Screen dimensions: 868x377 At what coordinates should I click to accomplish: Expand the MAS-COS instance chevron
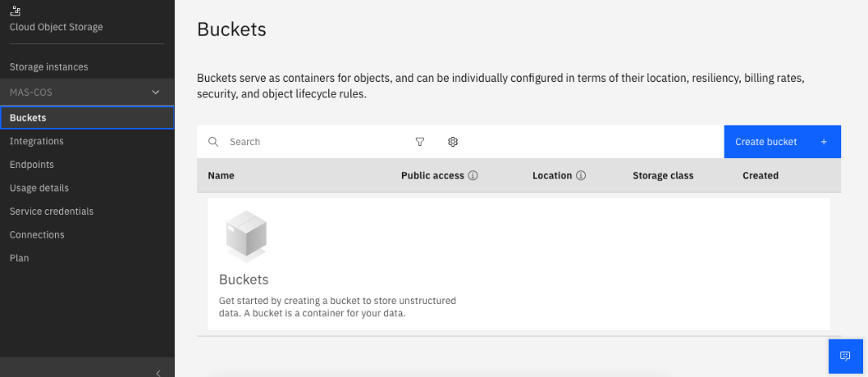(x=156, y=92)
